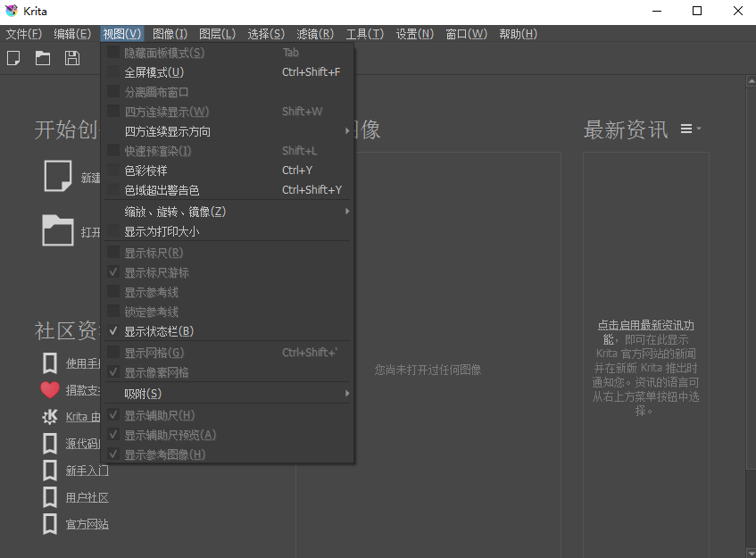Toggle the 显示像素网格 checkbox
This screenshot has height=558, width=756.
pyautogui.click(x=113, y=371)
